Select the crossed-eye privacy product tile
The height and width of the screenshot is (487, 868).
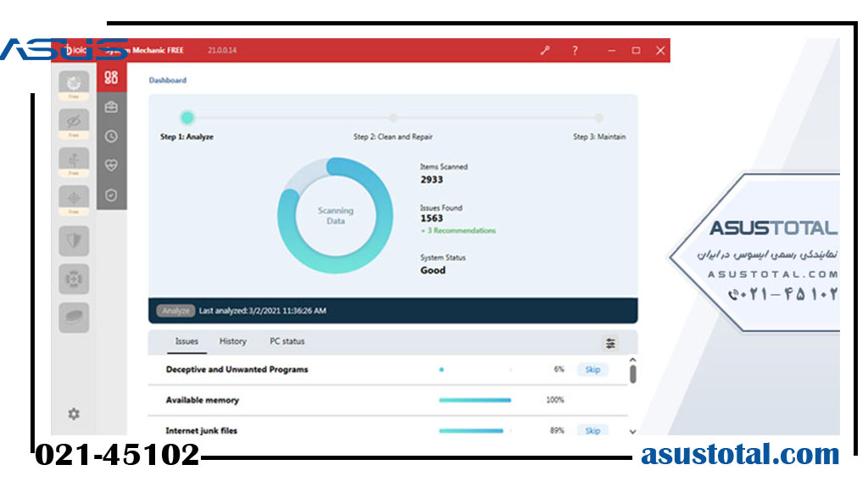(74, 123)
